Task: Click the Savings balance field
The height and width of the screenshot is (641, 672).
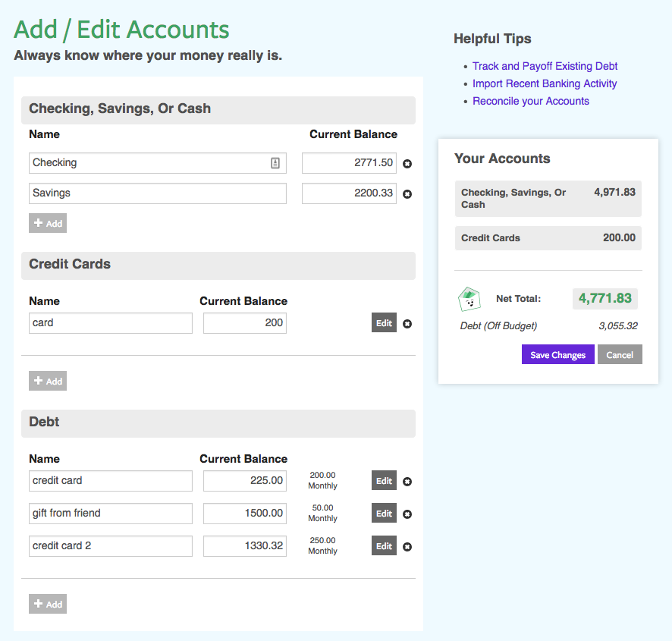Action: coord(349,193)
